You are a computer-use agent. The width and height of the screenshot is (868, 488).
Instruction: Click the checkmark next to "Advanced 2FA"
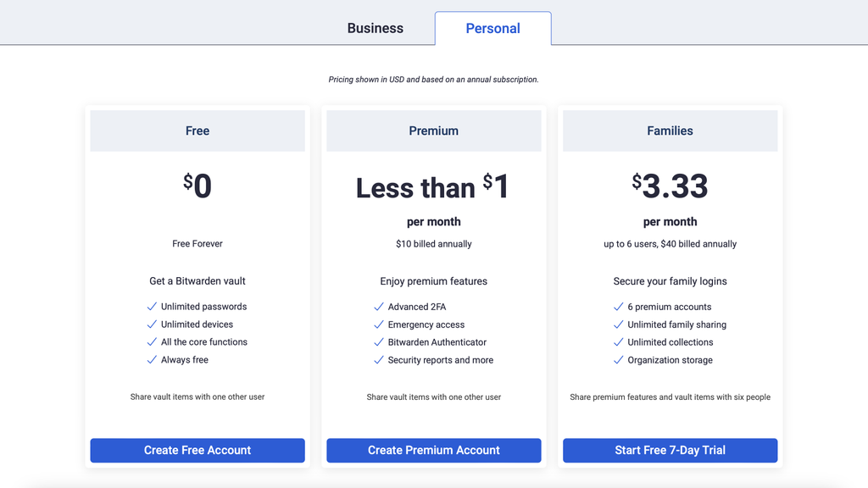coord(379,307)
